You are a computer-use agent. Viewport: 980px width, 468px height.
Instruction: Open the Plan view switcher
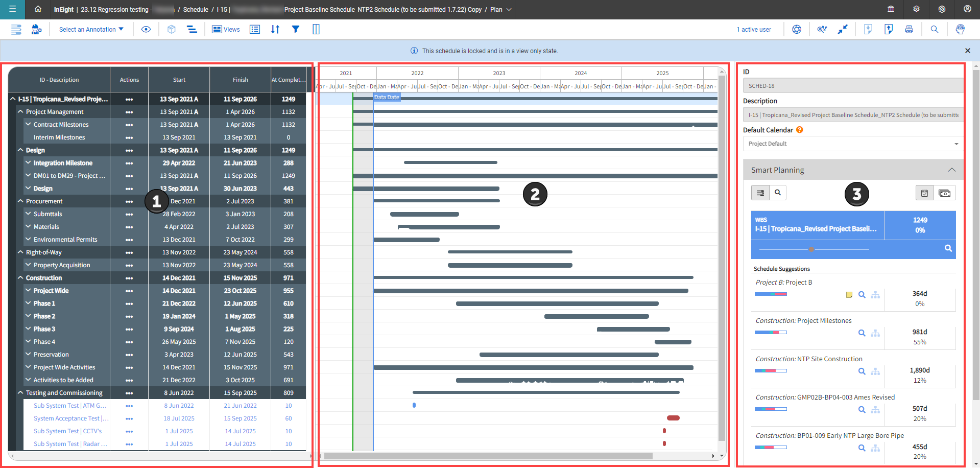[508, 9]
